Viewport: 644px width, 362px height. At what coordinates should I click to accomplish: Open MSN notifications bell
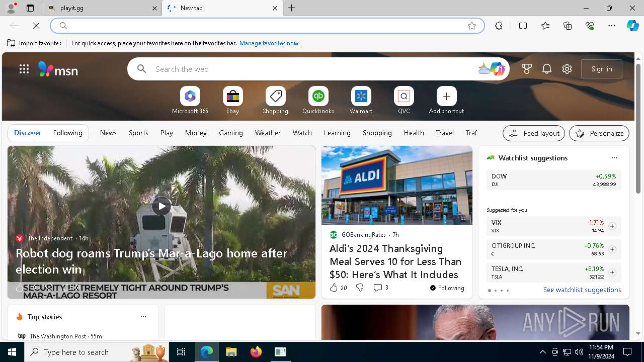(x=547, y=69)
